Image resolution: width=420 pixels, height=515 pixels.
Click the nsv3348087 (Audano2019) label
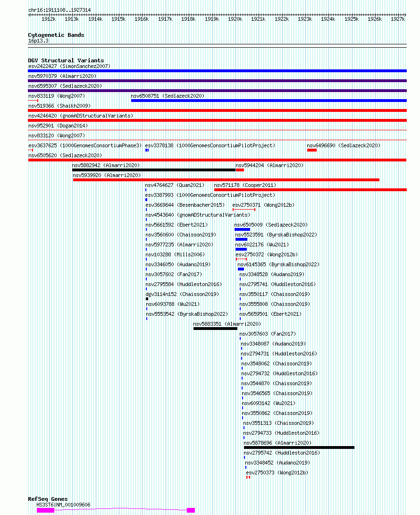pyautogui.click(x=273, y=344)
